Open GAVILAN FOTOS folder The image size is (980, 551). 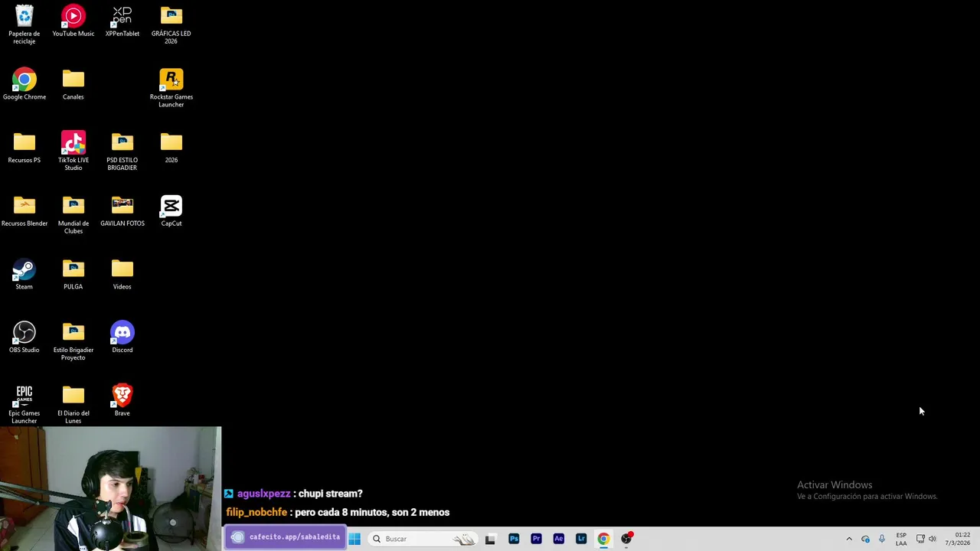pyautogui.click(x=122, y=211)
